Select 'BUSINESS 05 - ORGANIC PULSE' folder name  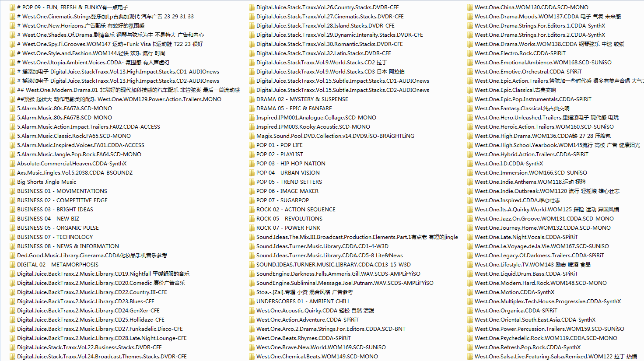tap(58, 228)
